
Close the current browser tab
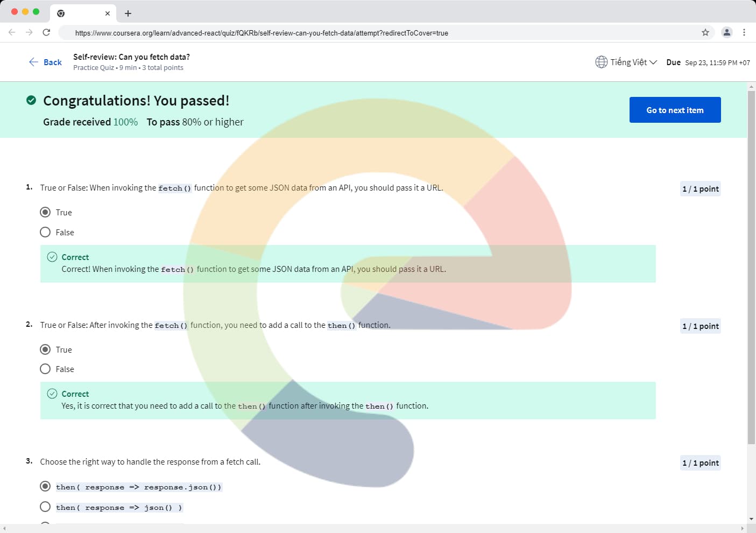(x=108, y=13)
